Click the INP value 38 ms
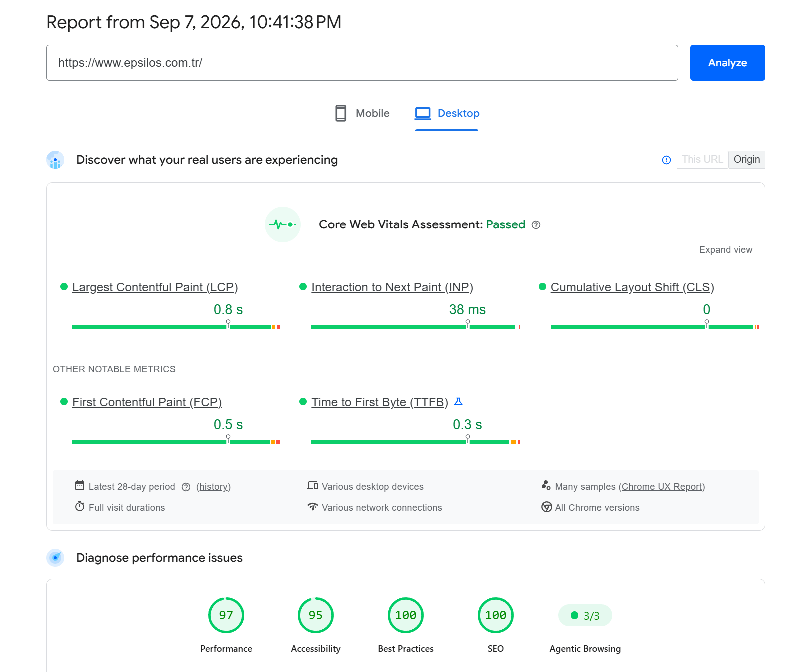 467,310
